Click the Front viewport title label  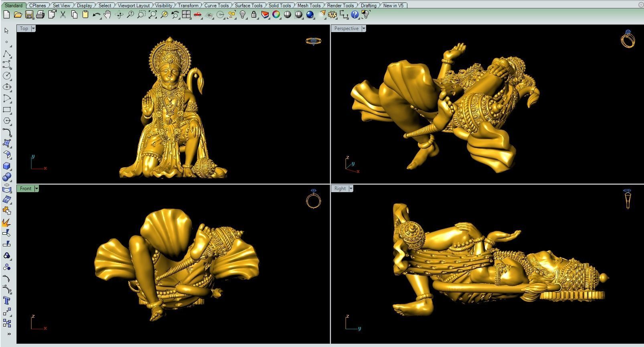tap(26, 189)
